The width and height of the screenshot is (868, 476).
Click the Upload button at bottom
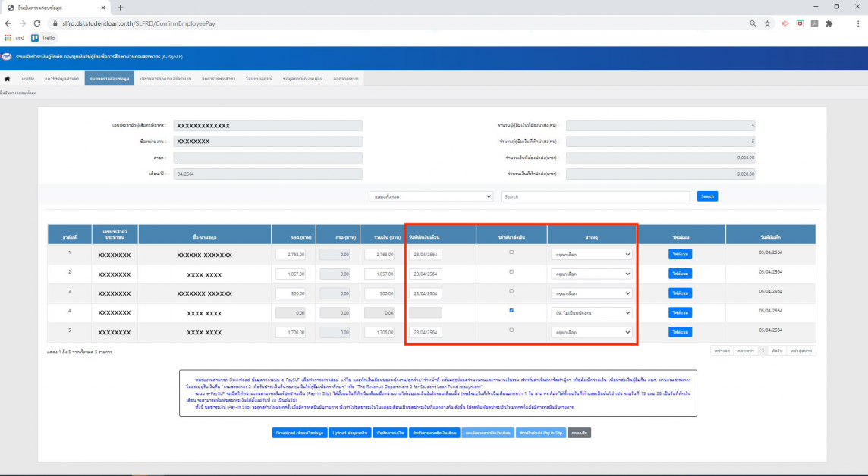[x=350, y=433]
